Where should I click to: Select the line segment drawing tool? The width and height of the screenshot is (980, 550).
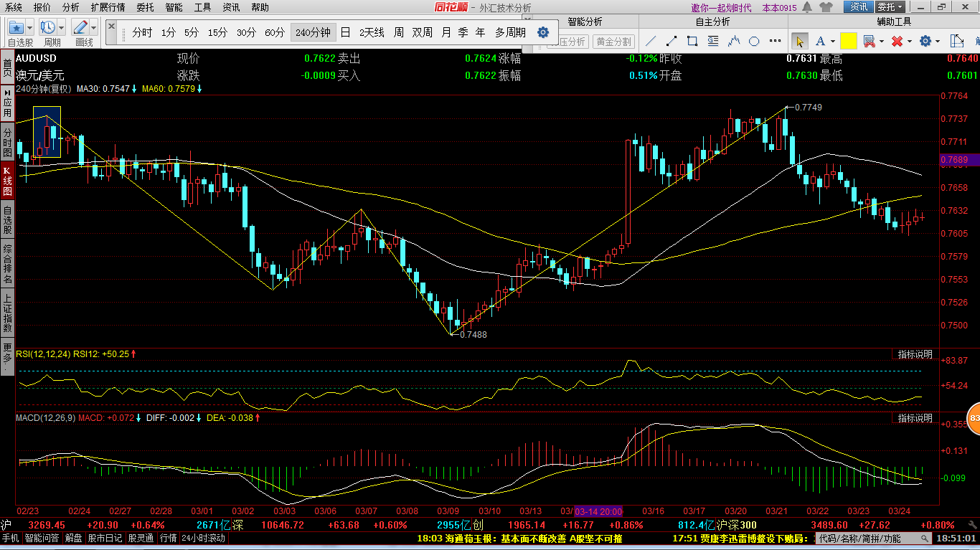pos(672,42)
